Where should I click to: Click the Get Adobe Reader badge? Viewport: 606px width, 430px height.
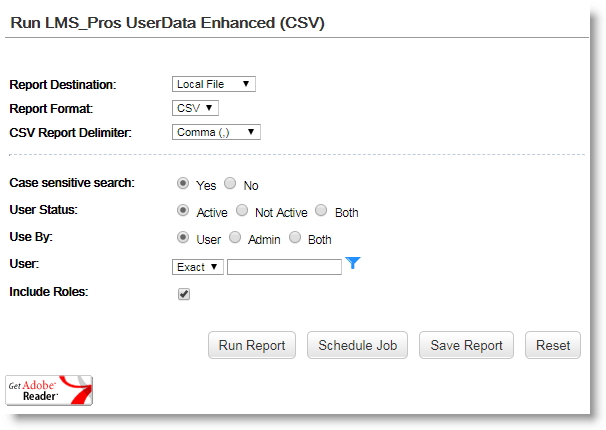pyautogui.click(x=49, y=390)
